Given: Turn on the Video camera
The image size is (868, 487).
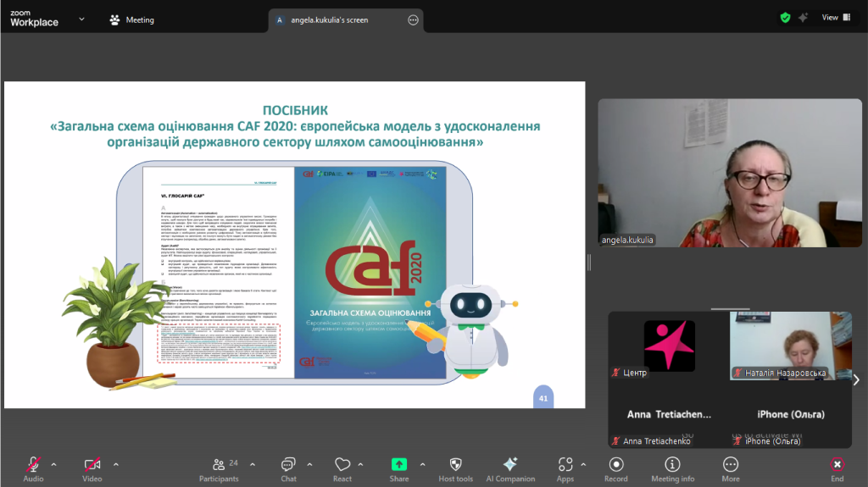Looking at the screenshot, I should pos(92,465).
